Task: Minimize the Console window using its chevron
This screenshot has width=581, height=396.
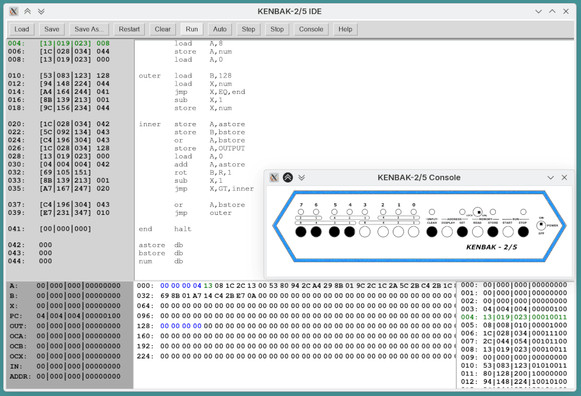Action: pos(551,178)
